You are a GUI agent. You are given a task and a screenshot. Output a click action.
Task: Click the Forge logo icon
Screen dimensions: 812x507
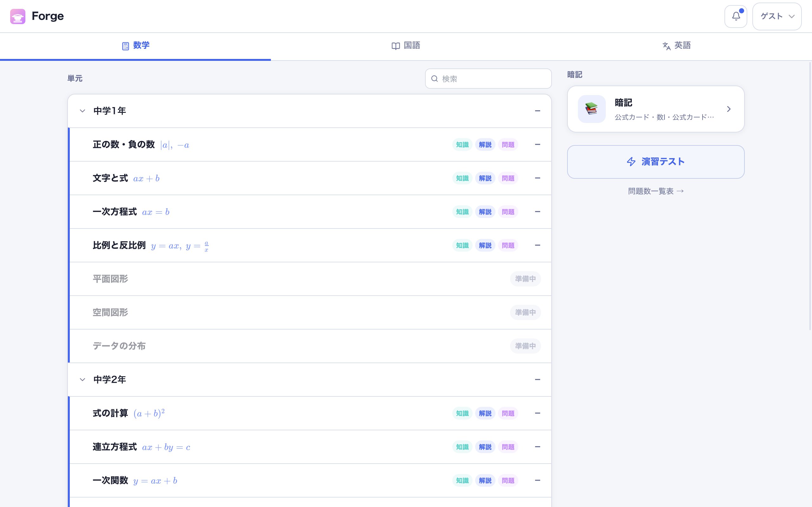click(18, 16)
